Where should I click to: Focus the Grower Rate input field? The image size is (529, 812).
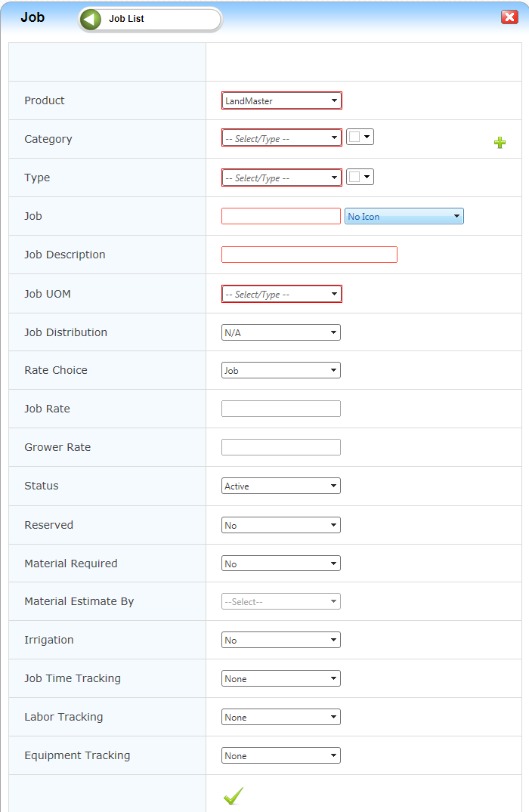pyautogui.click(x=281, y=447)
